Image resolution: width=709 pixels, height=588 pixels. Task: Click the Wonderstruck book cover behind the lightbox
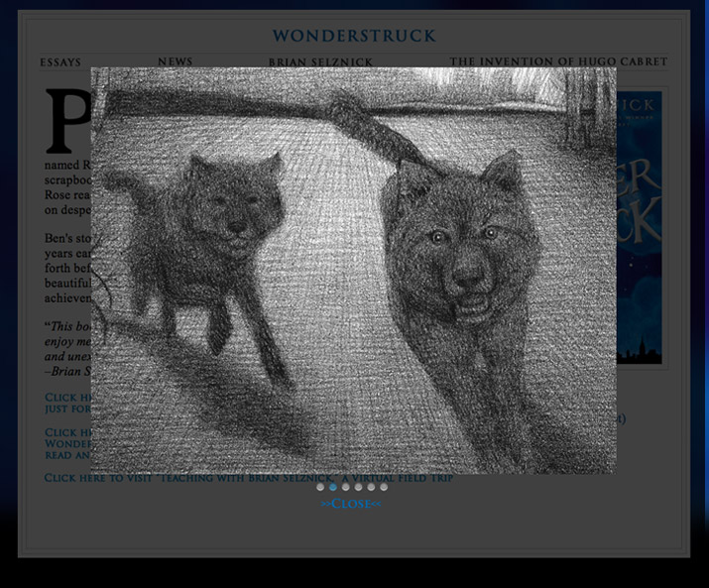coord(640,227)
